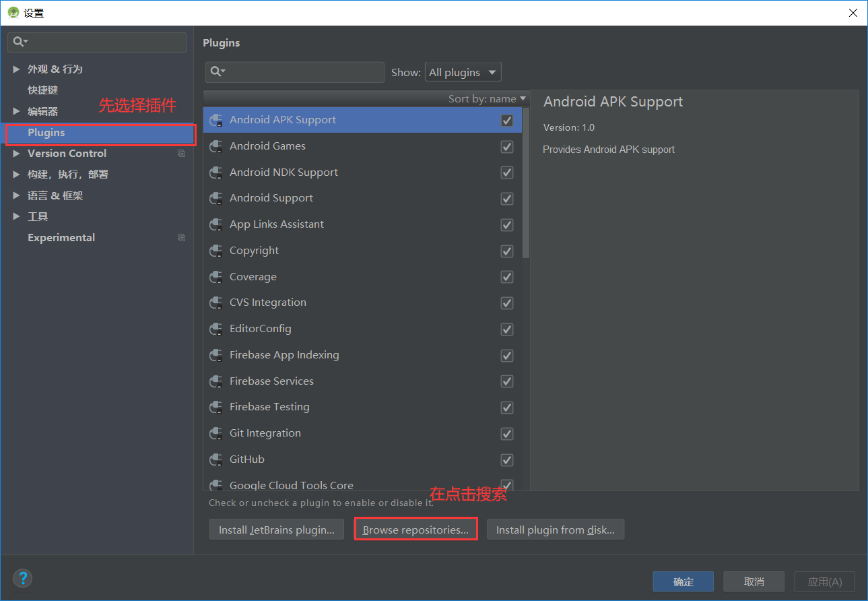Viewport: 868px width, 601px height.
Task: Expand the 外观 & 行为 tree node arrow
Action: coord(17,69)
